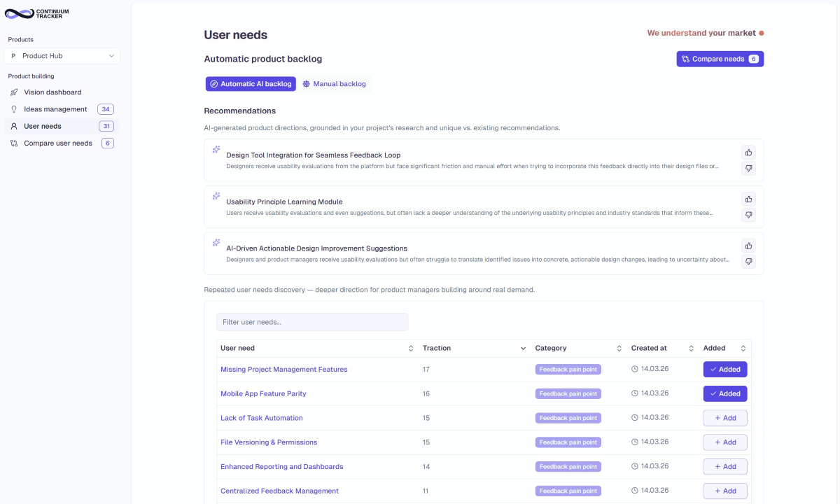840x504 pixels.
Task: Click the P badge icon in the product selector
Action: (x=13, y=56)
